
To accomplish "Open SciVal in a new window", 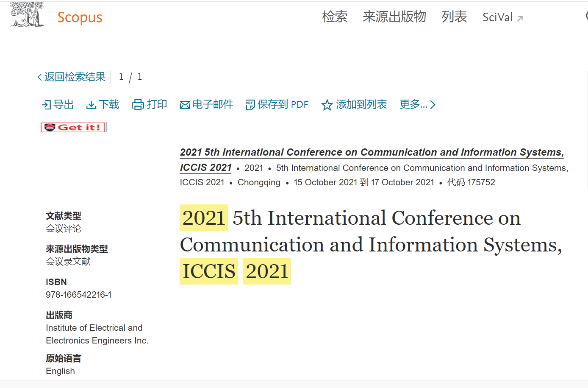I will tap(503, 17).
